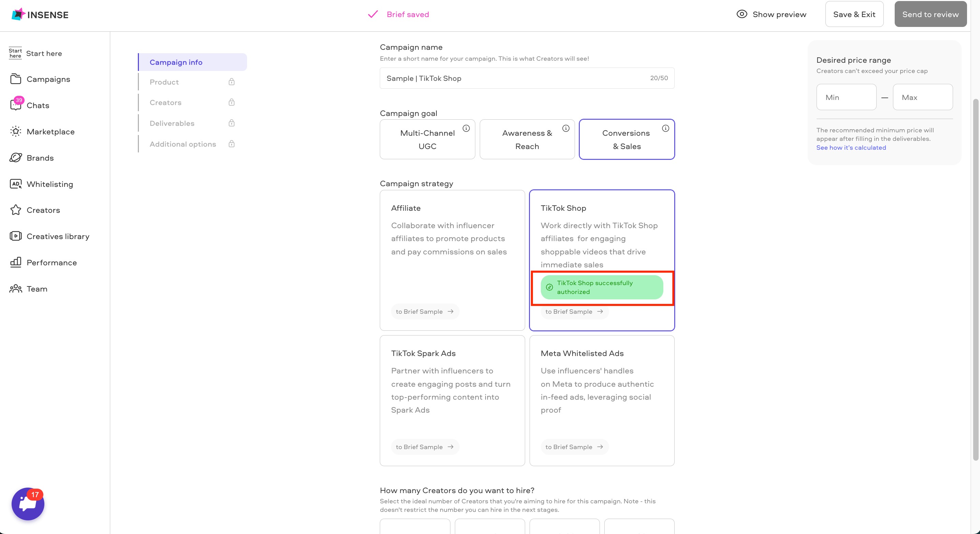Open Chats with 39 notifications
Viewport: 980px width, 534px height.
tap(30, 105)
